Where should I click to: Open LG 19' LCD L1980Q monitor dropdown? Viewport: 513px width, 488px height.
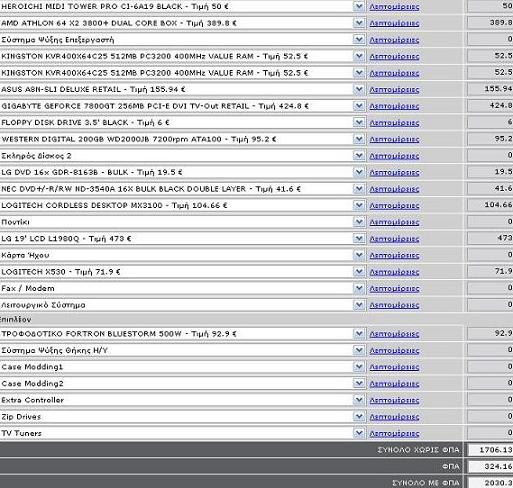click(359, 239)
